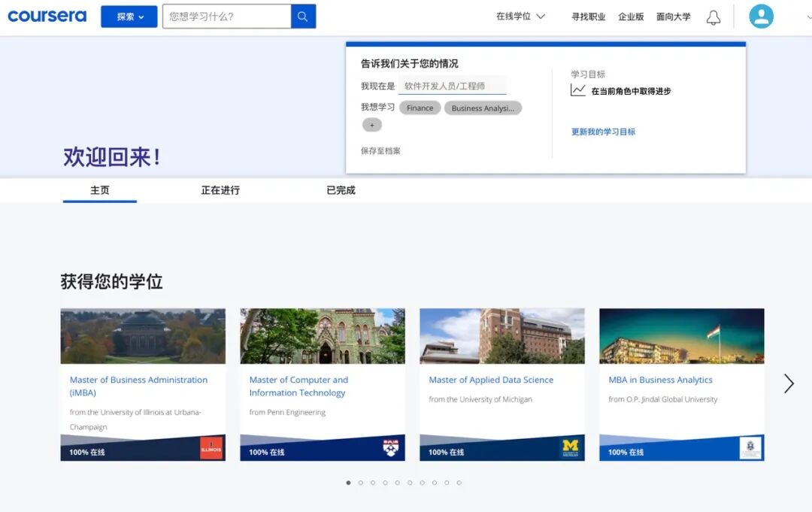Click the 您想学习什么? search field

[226, 17]
